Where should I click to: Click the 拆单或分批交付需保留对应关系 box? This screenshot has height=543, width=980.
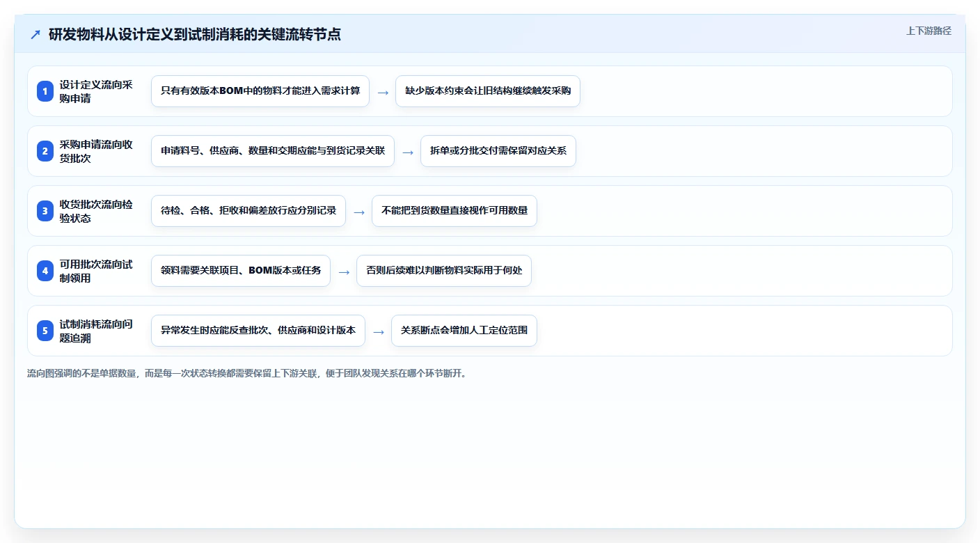tap(498, 151)
